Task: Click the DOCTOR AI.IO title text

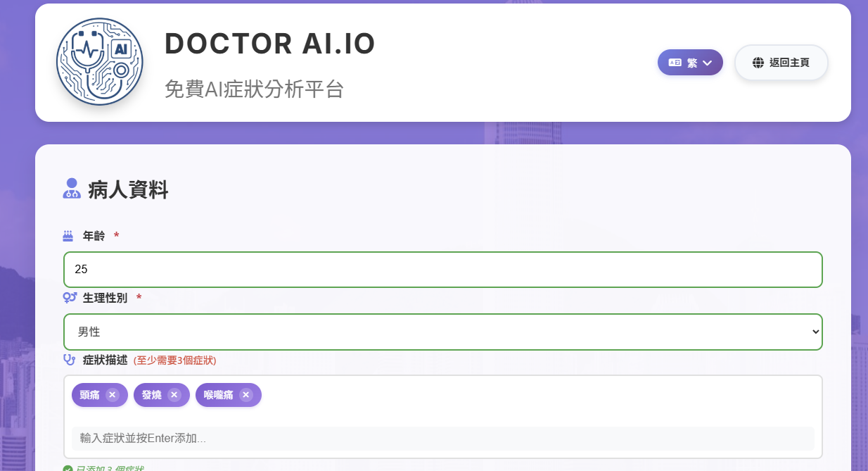Action: coord(270,44)
